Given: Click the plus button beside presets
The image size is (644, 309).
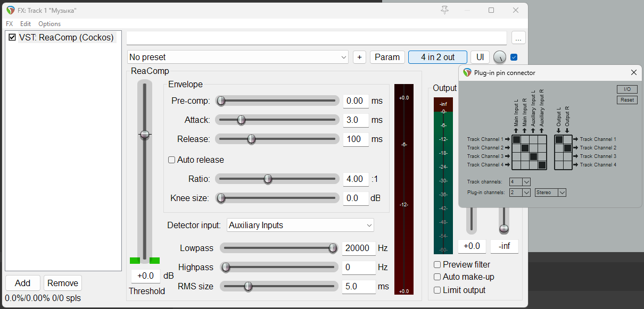Looking at the screenshot, I should tap(359, 57).
